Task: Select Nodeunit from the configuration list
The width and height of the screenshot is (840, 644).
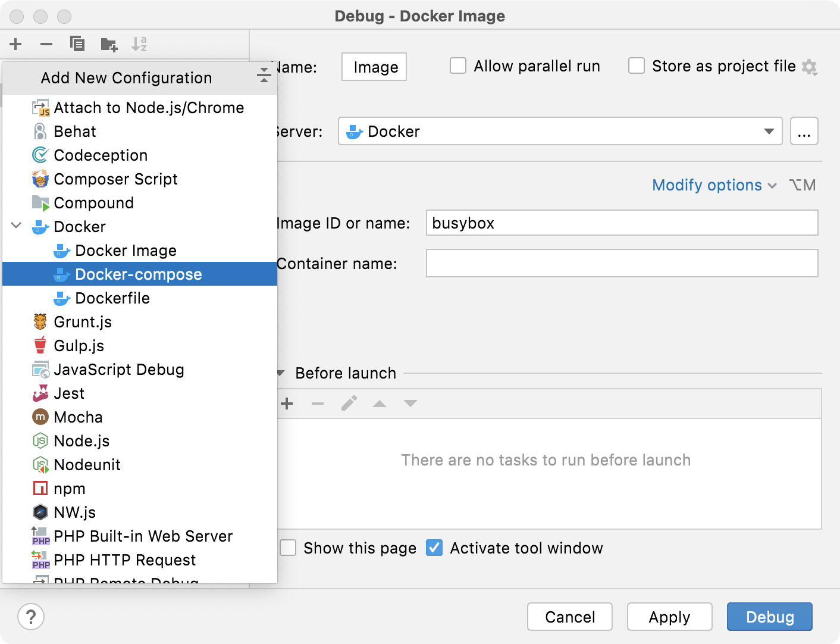Action: [140, 465]
